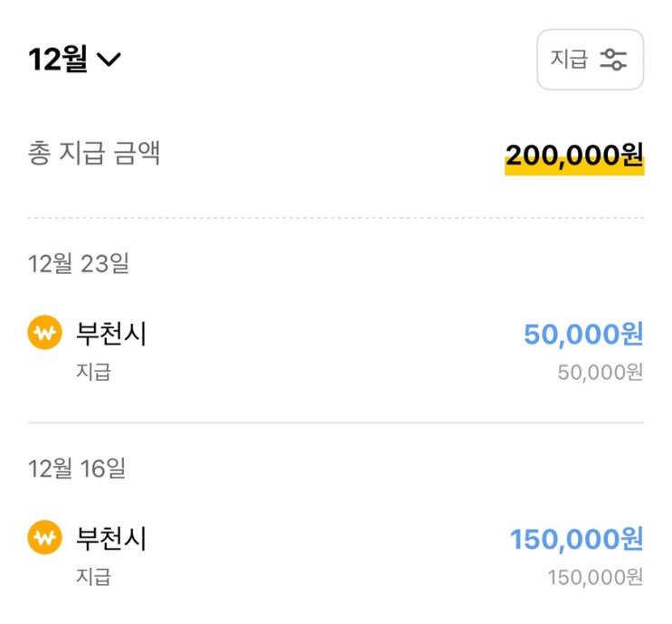Image resolution: width=672 pixels, height=624 pixels.
Task: Click the solid divider between the two entries
Action: tap(336, 422)
